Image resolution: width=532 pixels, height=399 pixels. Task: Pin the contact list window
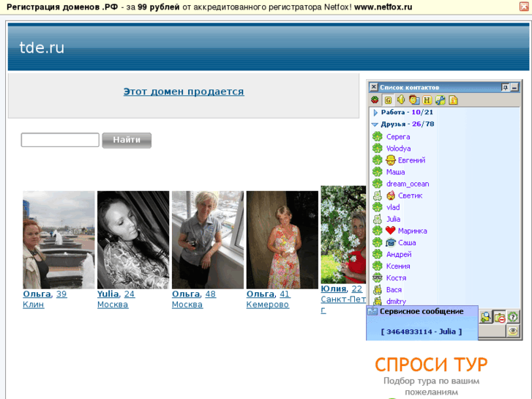(x=505, y=88)
